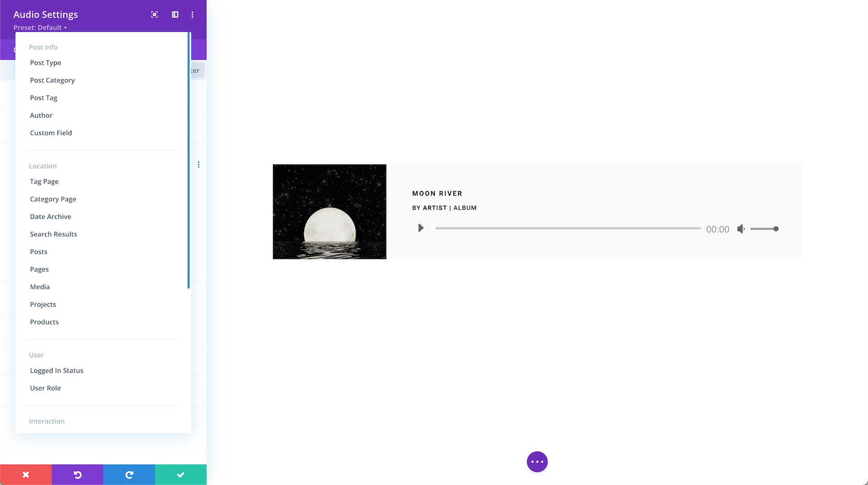Mute the audio player volume icon
The width and height of the screenshot is (868, 485).
coord(741,229)
